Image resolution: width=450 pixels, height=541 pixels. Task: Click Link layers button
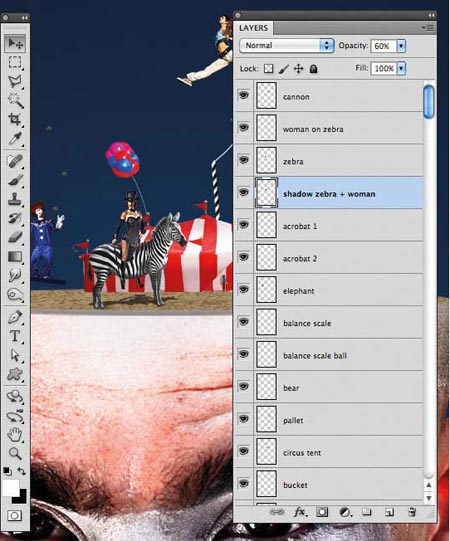click(277, 512)
